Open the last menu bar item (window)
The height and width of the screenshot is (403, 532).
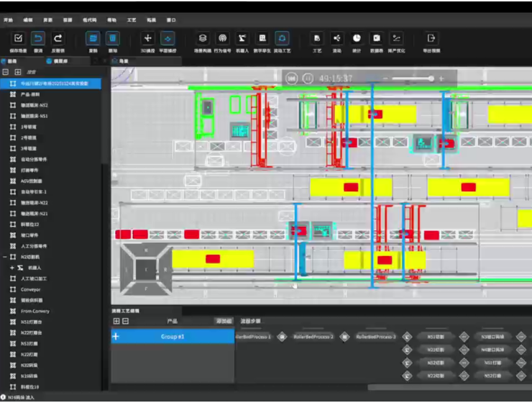(x=171, y=20)
